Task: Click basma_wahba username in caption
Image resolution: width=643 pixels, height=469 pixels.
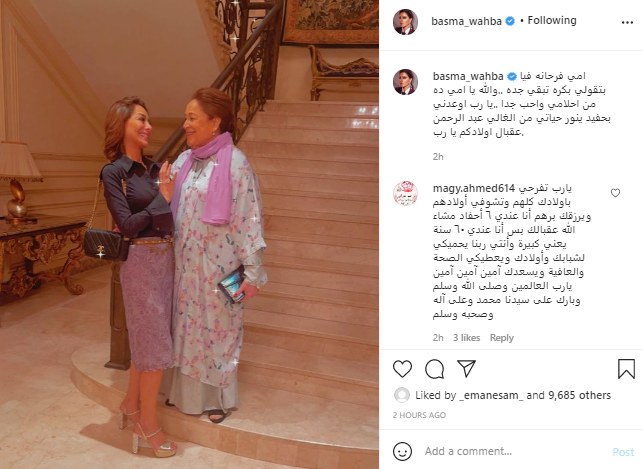Action: [468, 76]
